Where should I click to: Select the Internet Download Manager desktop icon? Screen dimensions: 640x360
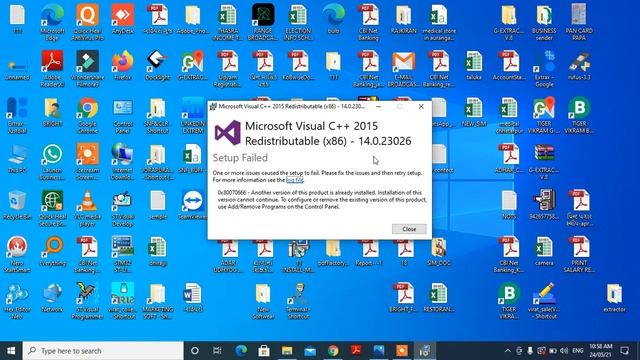pyautogui.click(x=122, y=162)
